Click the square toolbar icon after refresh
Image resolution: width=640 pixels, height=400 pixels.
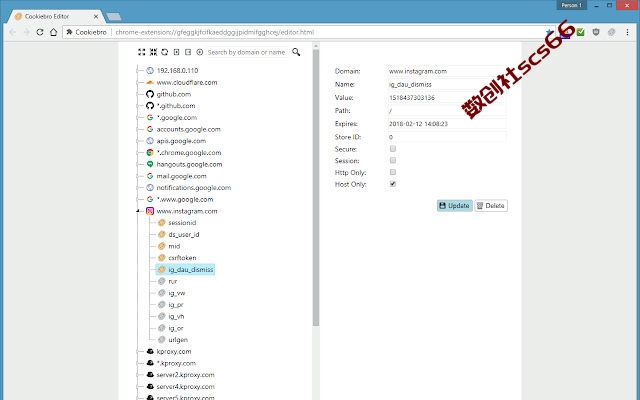pyautogui.click(x=176, y=52)
